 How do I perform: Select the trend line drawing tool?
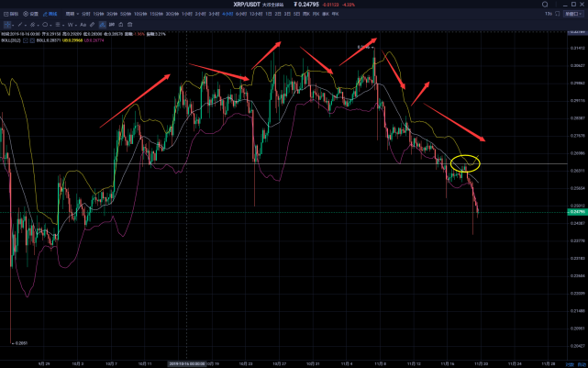click(20, 25)
